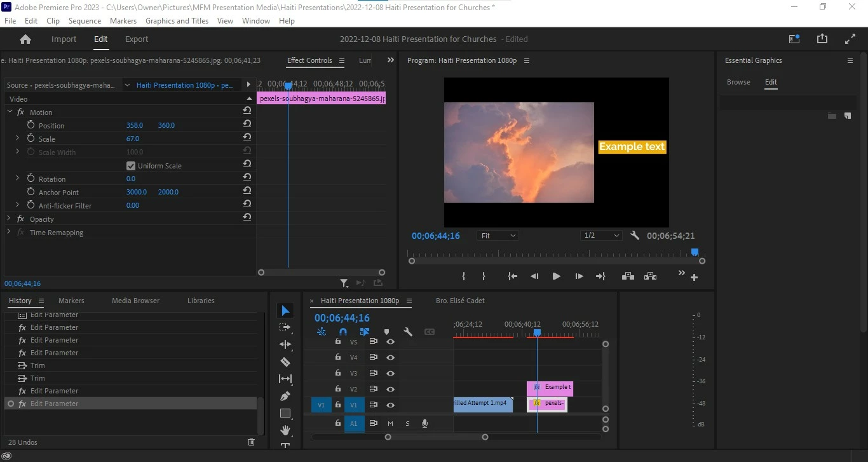Delete history state with the trash icon

pos(251,442)
